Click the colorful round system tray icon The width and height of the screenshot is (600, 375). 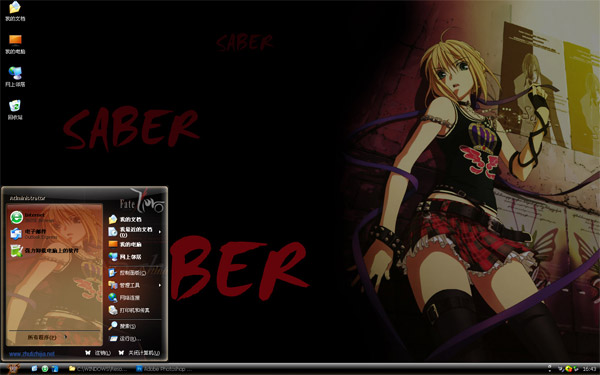click(569, 369)
